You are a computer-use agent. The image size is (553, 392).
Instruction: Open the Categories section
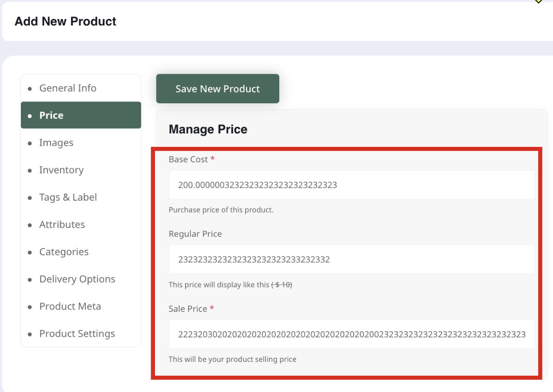64,252
